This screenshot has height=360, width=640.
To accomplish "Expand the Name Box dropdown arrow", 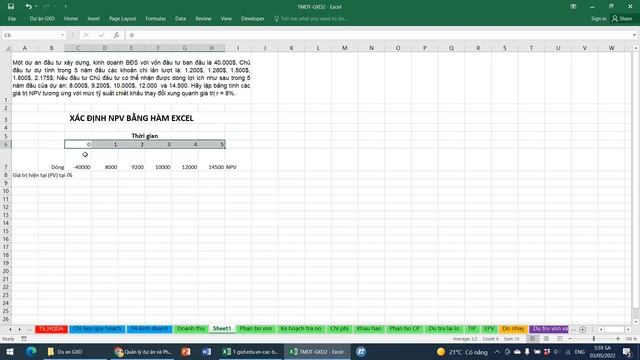I will tap(62, 35).
